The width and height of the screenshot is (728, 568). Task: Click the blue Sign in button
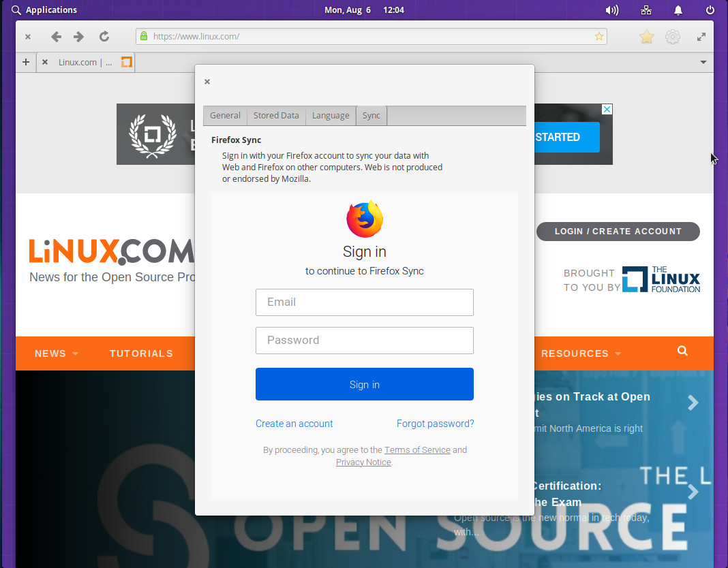(x=365, y=384)
